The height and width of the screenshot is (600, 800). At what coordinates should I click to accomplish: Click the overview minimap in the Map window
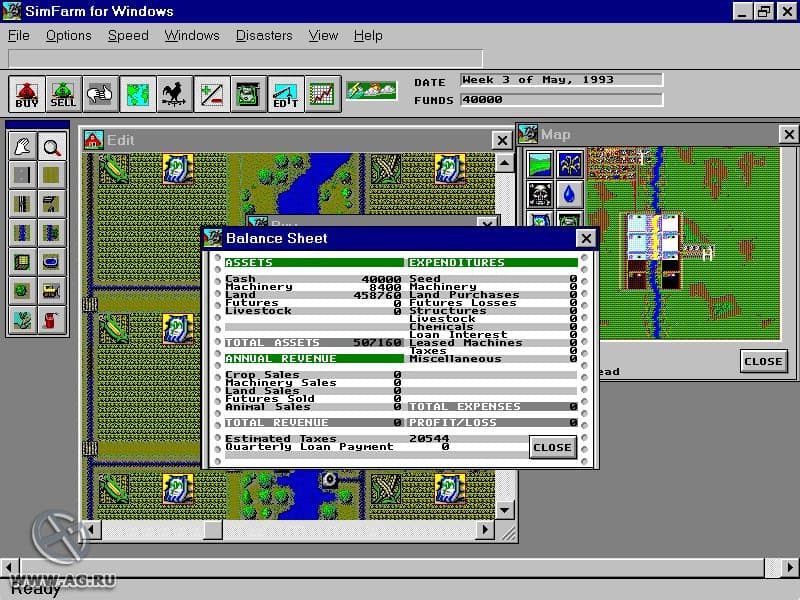684,243
